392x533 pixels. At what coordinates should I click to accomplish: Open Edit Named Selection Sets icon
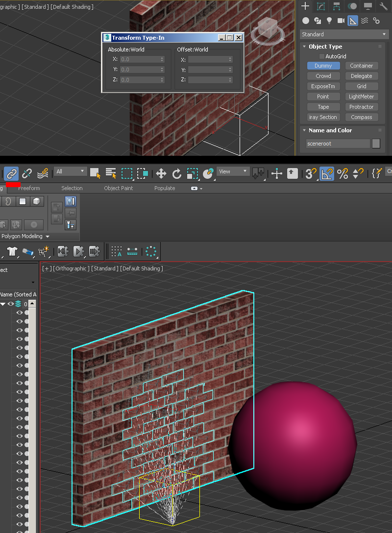376,174
